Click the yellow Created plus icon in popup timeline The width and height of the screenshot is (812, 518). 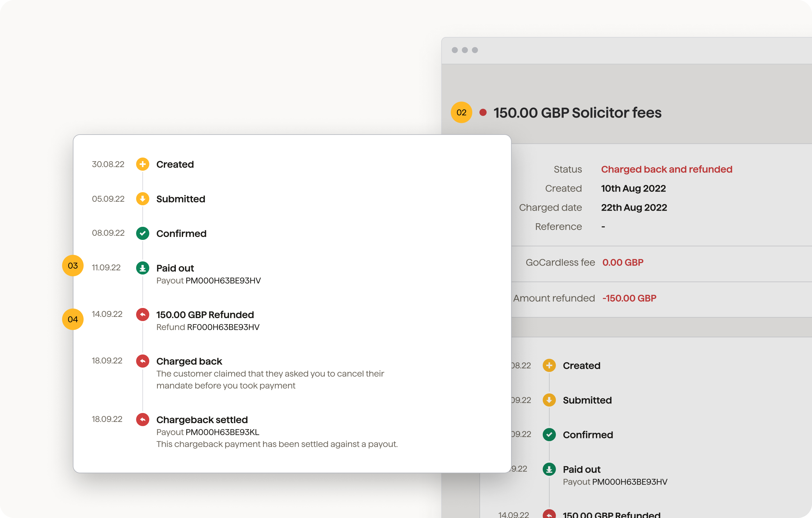143,164
